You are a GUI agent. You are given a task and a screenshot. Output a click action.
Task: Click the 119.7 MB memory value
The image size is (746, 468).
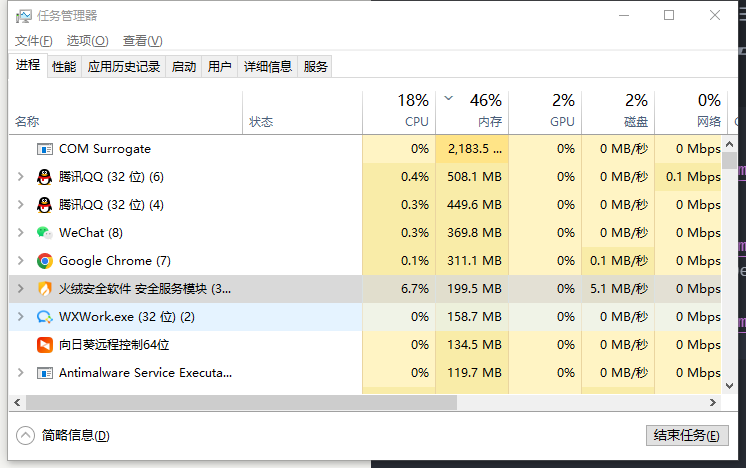click(474, 373)
